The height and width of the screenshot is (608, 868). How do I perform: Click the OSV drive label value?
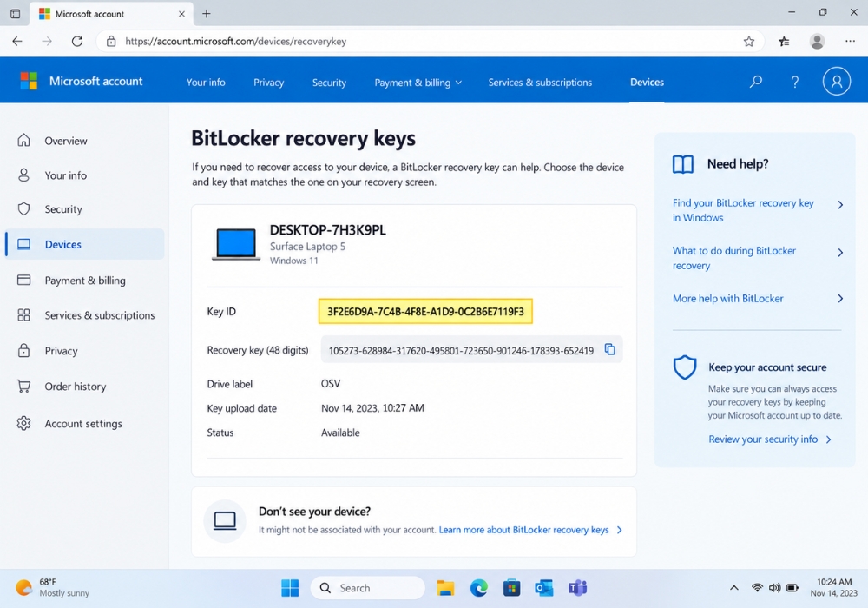click(x=331, y=384)
